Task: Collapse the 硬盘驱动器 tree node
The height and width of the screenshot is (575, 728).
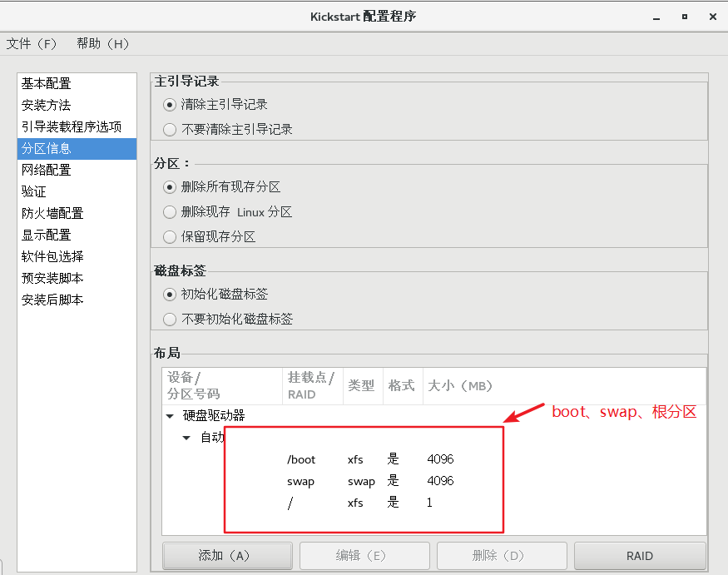Action: (170, 416)
